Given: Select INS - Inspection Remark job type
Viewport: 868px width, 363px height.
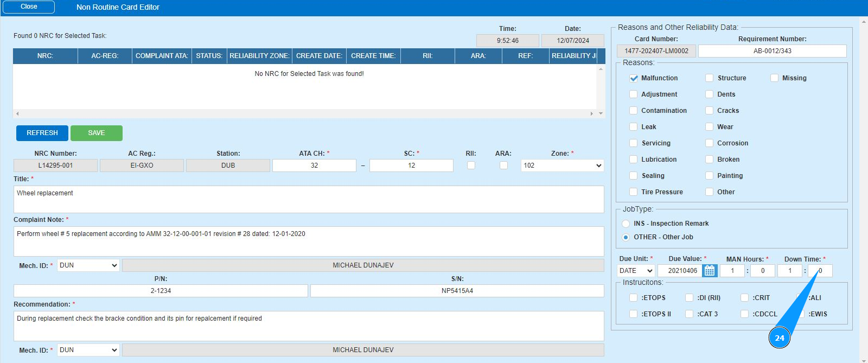Looking at the screenshot, I should click(626, 224).
